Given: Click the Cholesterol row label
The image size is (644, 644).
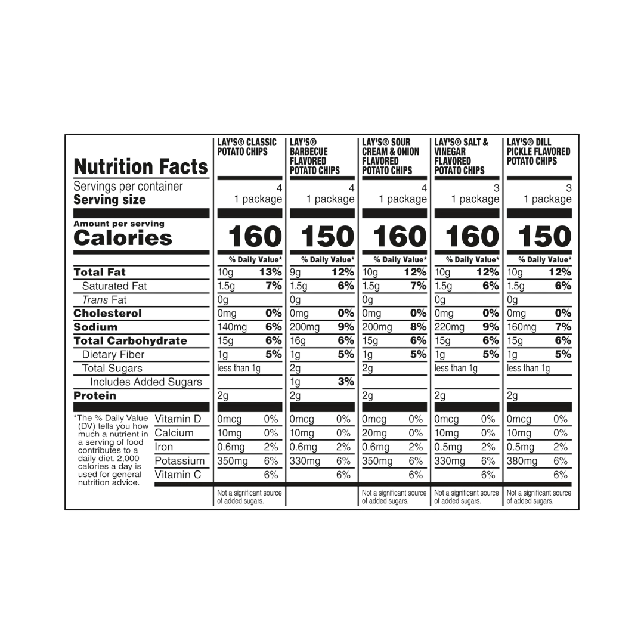Looking at the screenshot, I should tap(107, 314).
